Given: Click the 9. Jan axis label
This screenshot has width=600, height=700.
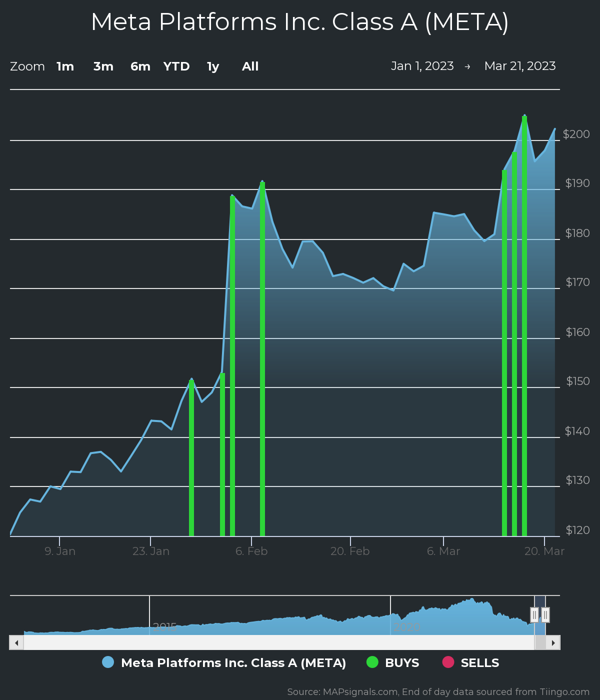Looking at the screenshot, I should (60, 551).
